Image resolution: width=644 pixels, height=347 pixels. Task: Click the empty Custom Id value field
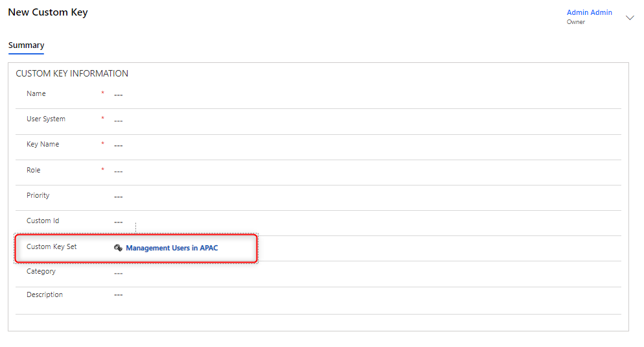pos(119,222)
